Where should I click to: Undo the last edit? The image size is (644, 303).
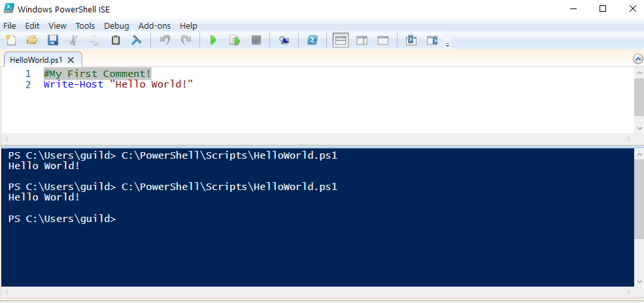pos(165,40)
